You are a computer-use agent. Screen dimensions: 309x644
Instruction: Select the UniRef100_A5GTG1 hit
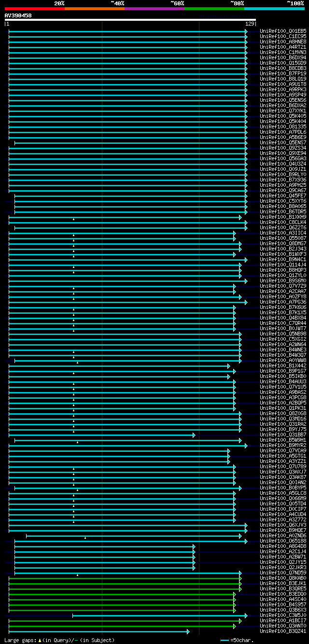(x=283, y=456)
